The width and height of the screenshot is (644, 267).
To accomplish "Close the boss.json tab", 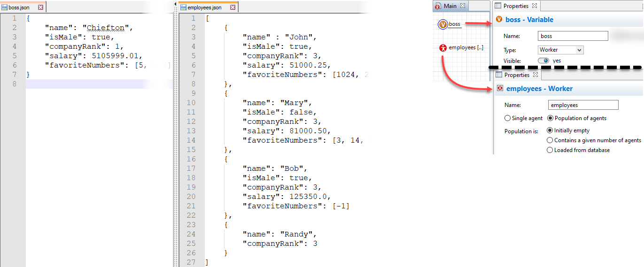I will point(40,8).
